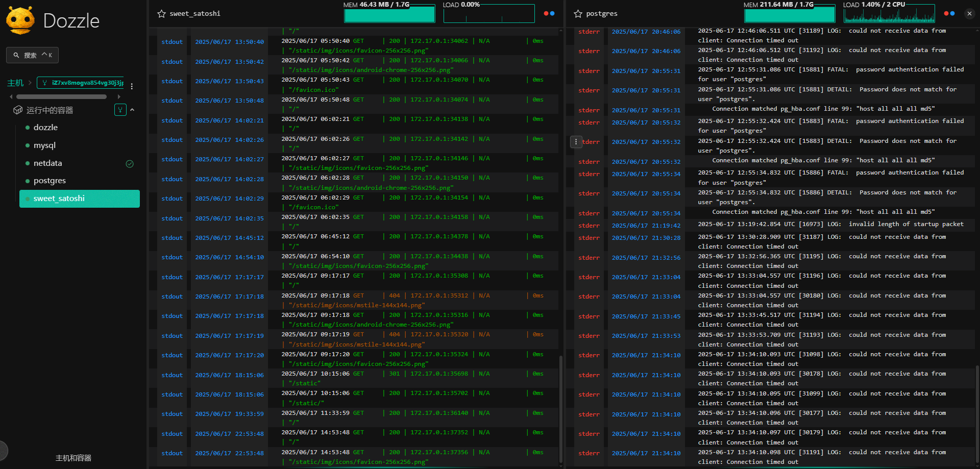Star the sweet_satoshi container as favorite
The width and height of the screenshot is (980, 469).
(161, 14)
